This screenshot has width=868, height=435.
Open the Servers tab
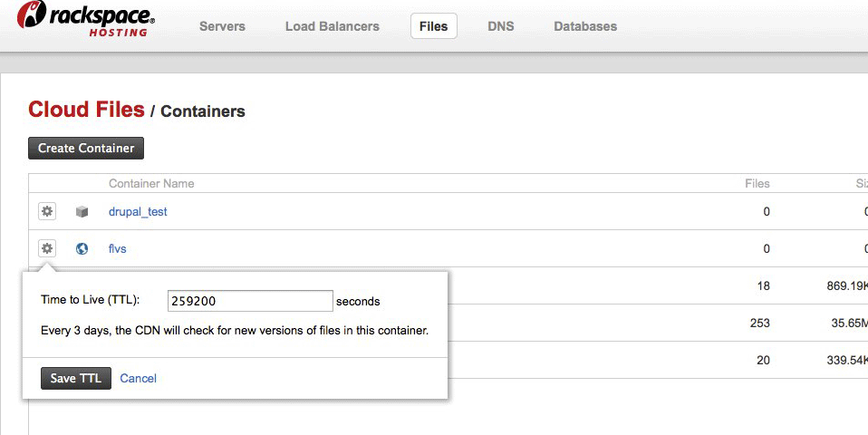click(x=222, y=26)
